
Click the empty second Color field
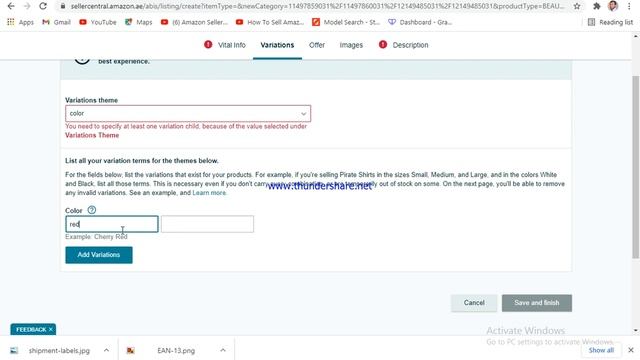pos(207,224)
